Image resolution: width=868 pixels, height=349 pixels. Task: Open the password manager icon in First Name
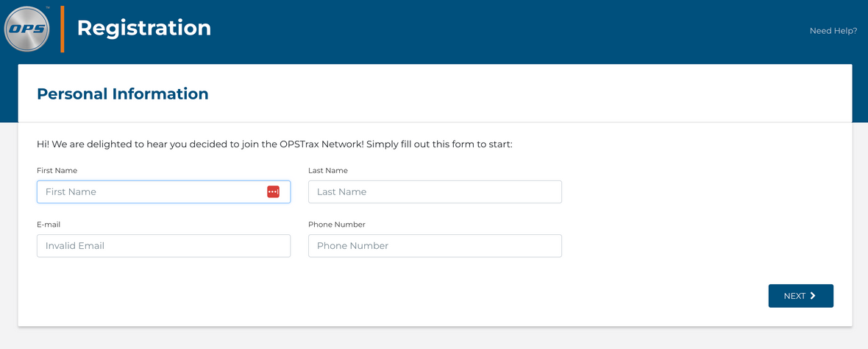[273, 191]
